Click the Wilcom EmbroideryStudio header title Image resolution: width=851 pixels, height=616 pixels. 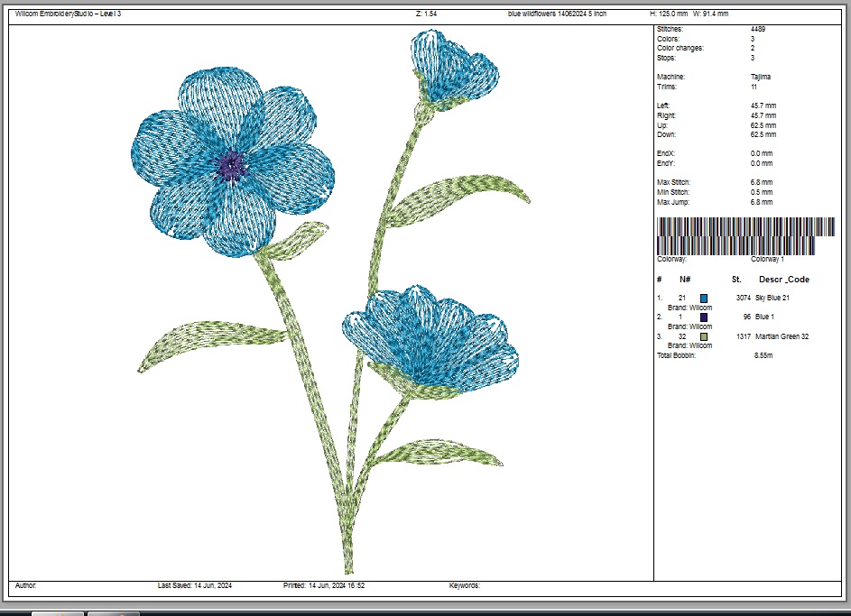coord(69,14)
